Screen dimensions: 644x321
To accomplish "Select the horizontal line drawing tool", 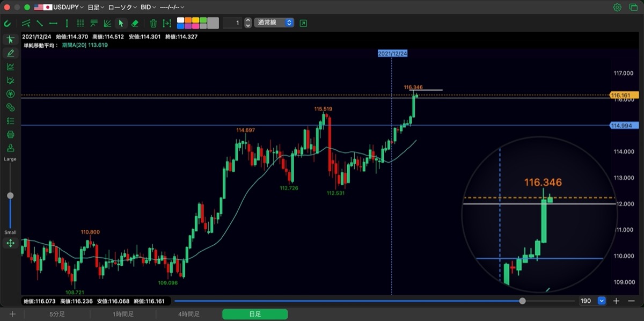I will point(53,23).
